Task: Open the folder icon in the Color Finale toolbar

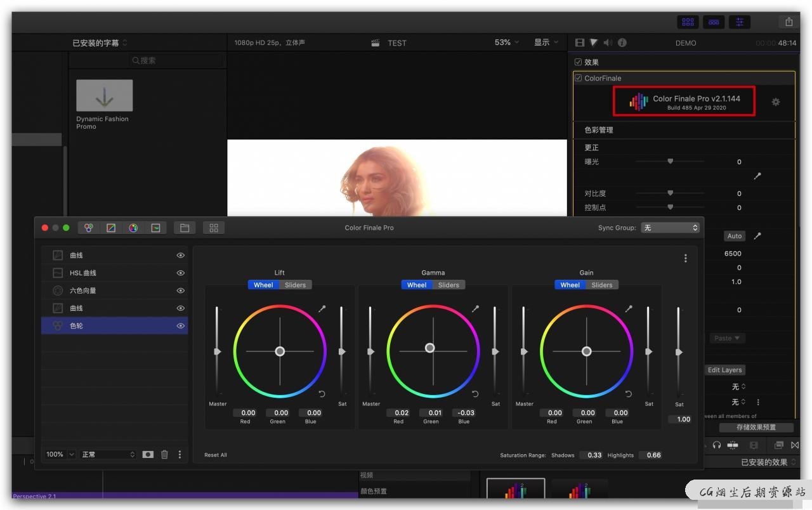Action: 185,228
